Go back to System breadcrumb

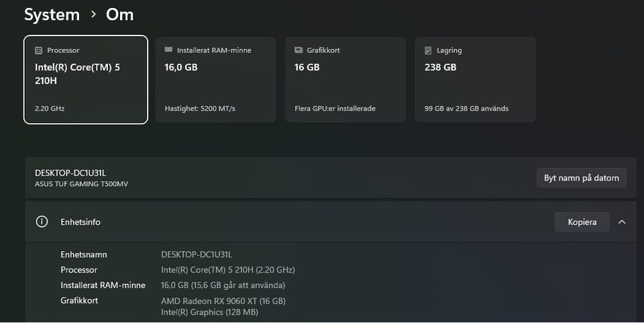[x=52, y=15]
